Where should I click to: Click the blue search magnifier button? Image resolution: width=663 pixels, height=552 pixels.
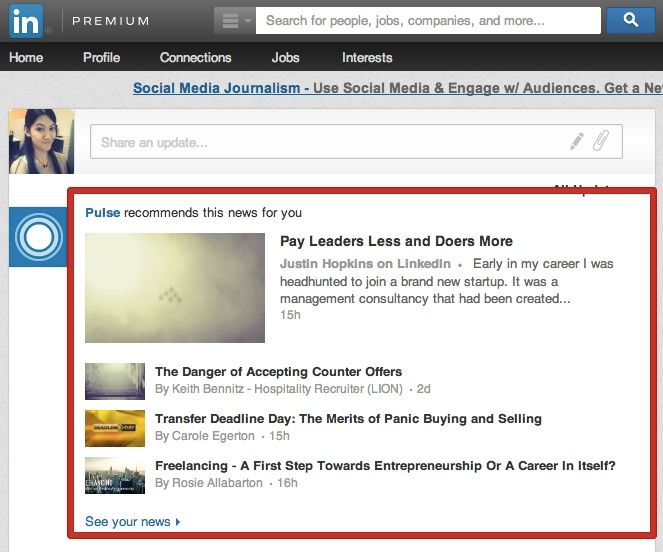click(x=631, y=20)
